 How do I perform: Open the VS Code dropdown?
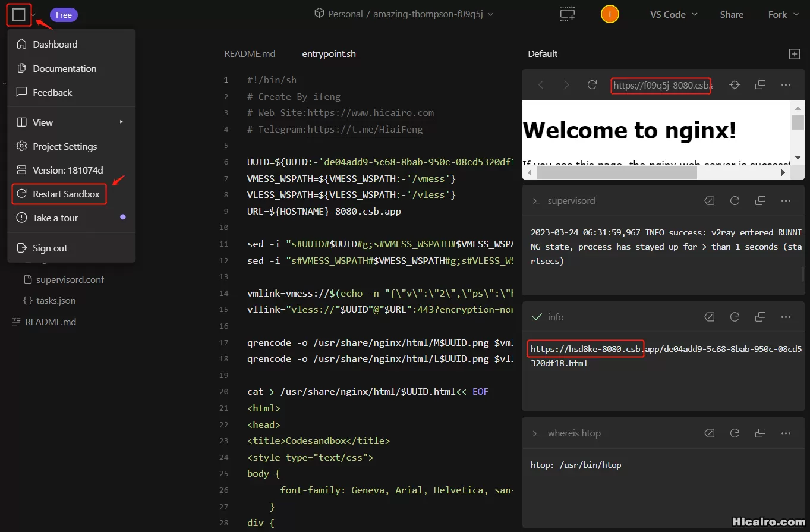(x=673, y=15)
